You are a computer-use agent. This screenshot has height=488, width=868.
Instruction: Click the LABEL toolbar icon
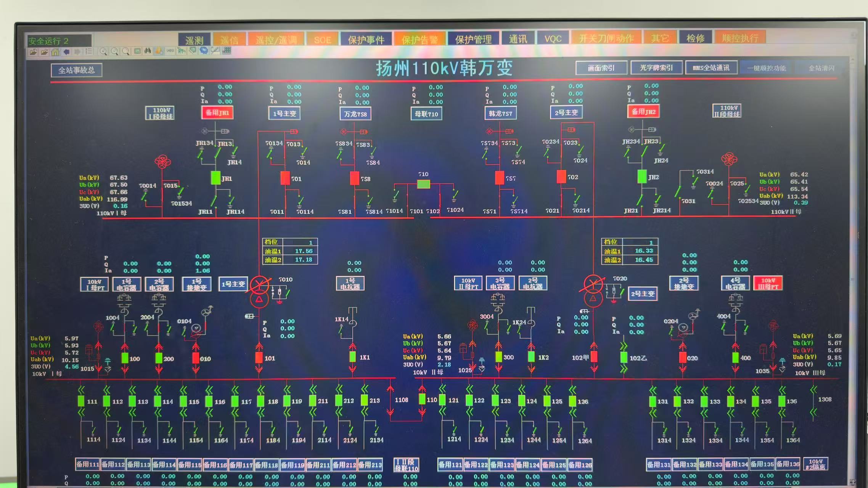pos(170,51)
